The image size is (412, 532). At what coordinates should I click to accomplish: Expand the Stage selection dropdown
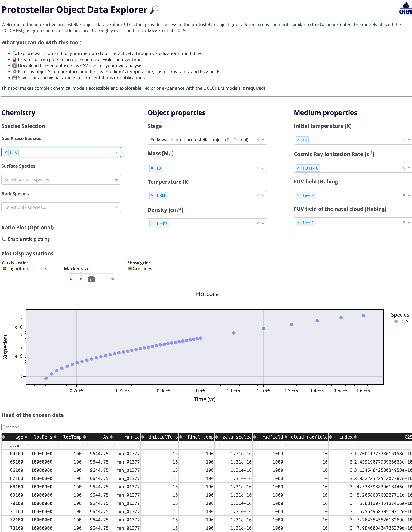pyautogui.click(x=263, y=140)
